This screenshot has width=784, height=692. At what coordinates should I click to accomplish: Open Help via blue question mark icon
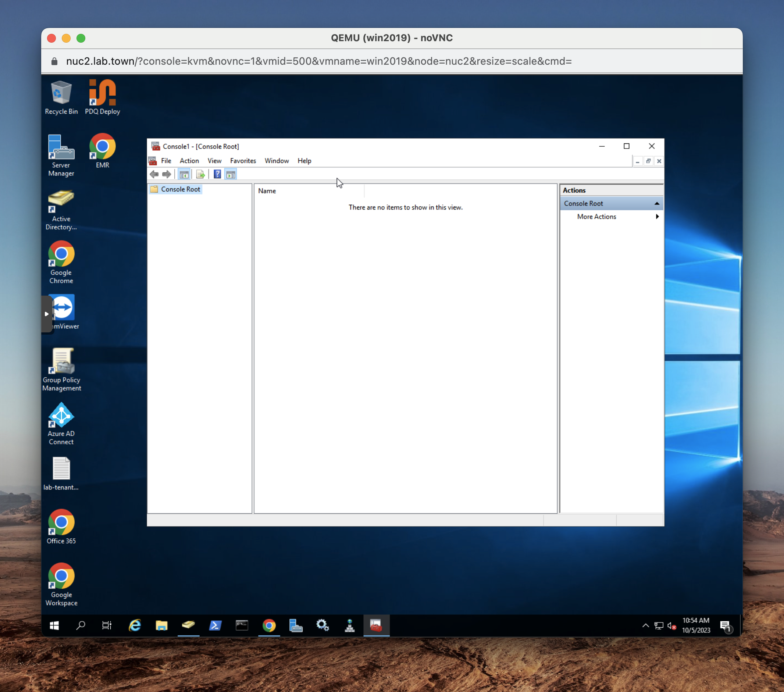tap(217, 175)
